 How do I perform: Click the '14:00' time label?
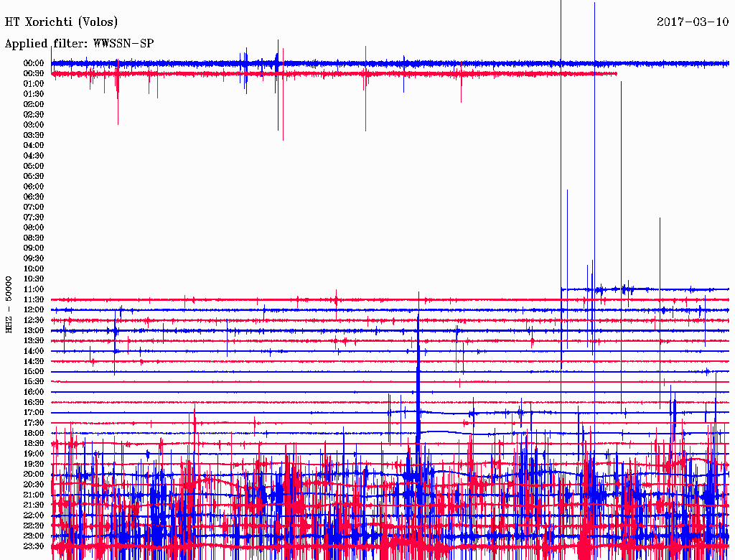point(34,351)
